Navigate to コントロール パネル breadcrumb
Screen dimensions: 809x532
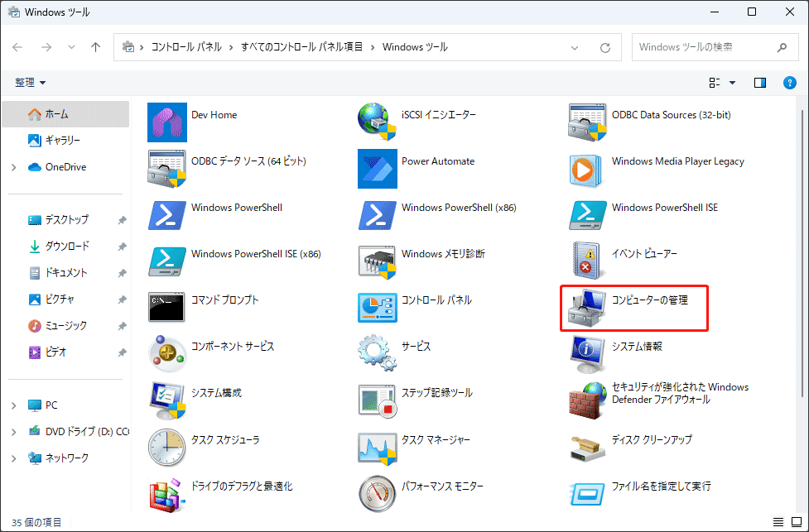pyautogui.click(x=186, y=47)
